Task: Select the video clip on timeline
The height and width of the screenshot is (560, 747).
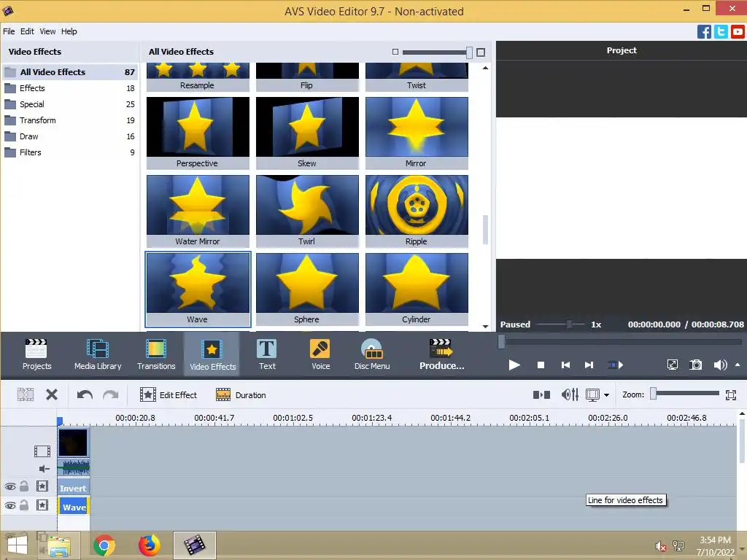Action: (74, 443)
